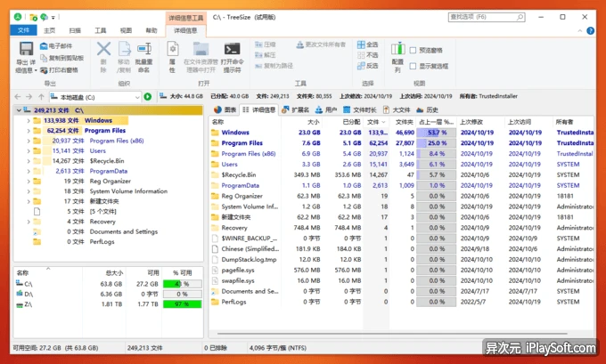This screenshot has width=606, height=364.
Task: Click the forward navigation arrow
Action: click(x=29, y=97)
